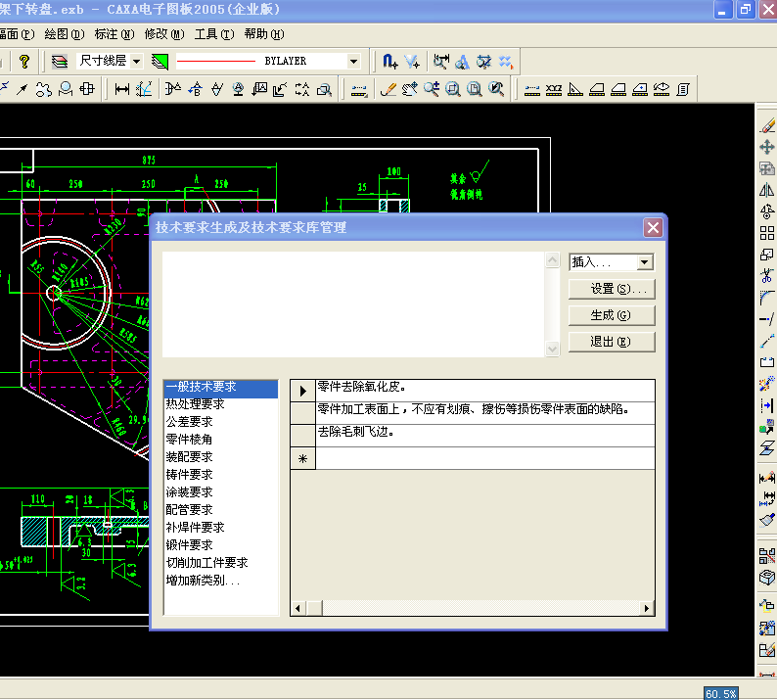777x700 pixels.
Task: Select the coordinate dimension tool icon
Action: [144, 89]
